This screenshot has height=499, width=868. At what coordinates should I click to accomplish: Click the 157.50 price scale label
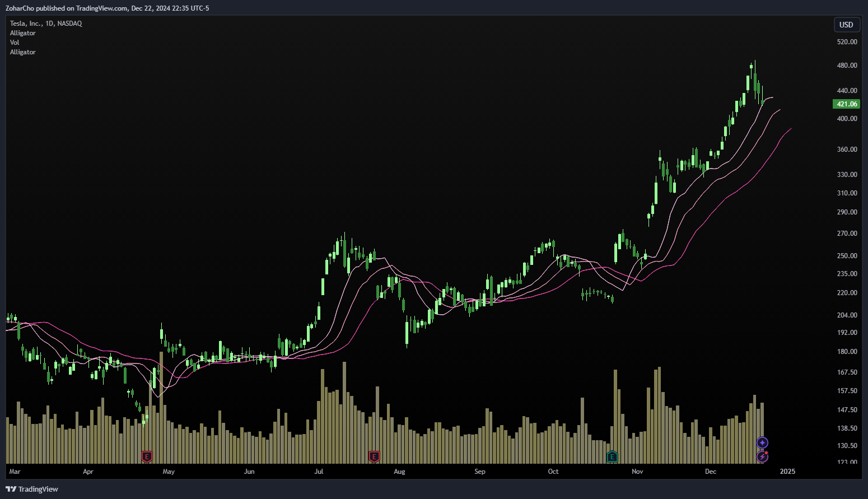(x=847, y=391)
